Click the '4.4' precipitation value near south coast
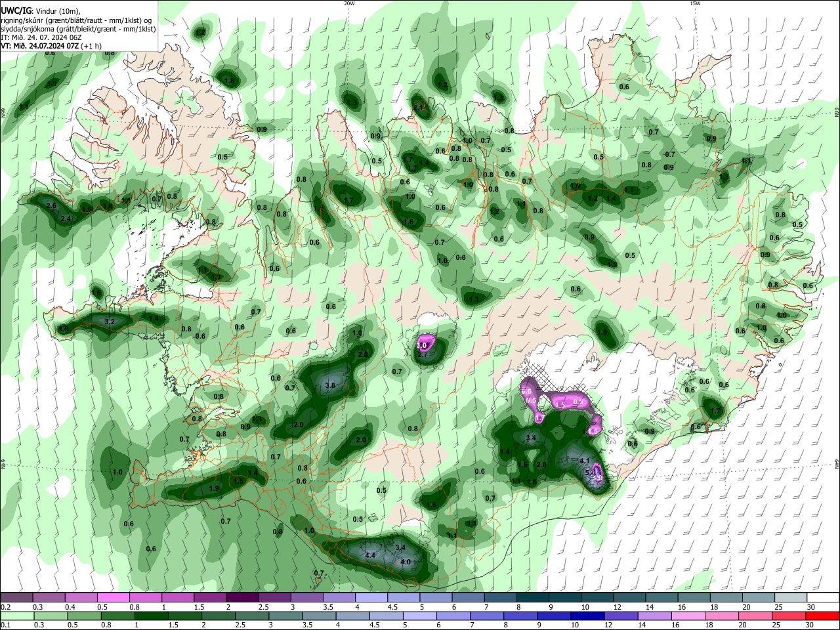The image size is (840, 630). click(369, 555)
